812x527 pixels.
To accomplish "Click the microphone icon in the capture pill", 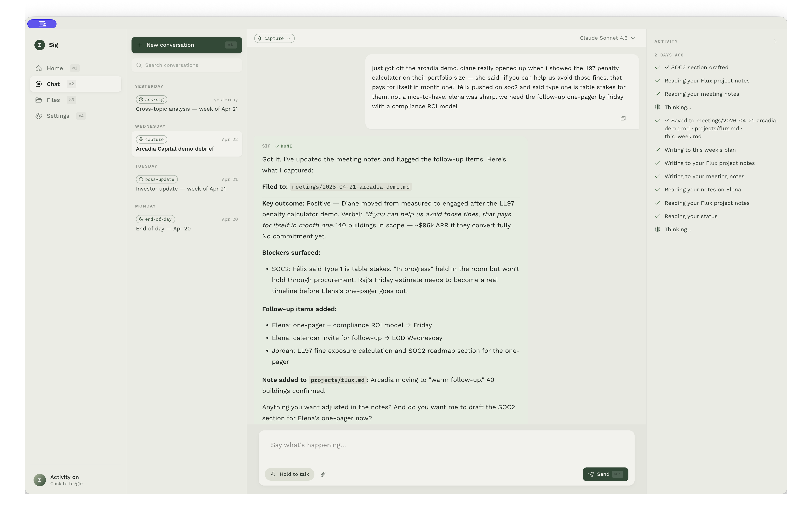I will pyautogui.click(x=260, y=38).
